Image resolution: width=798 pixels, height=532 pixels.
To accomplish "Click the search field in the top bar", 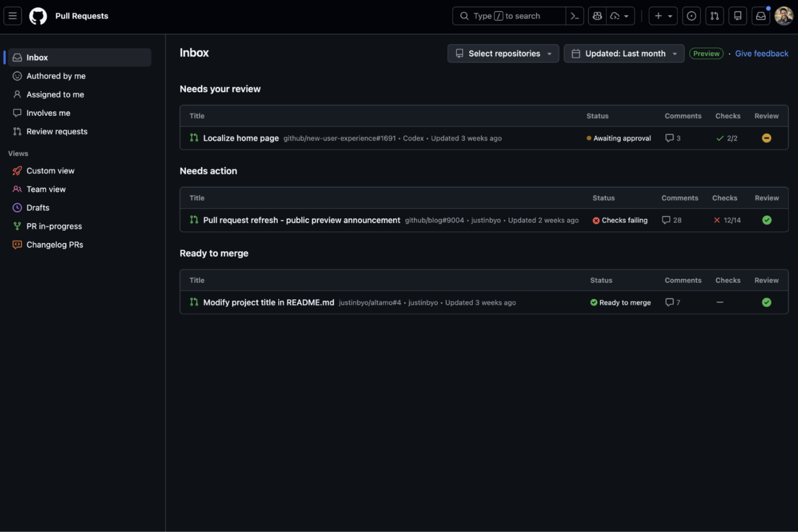I will (x=510, y=16).
